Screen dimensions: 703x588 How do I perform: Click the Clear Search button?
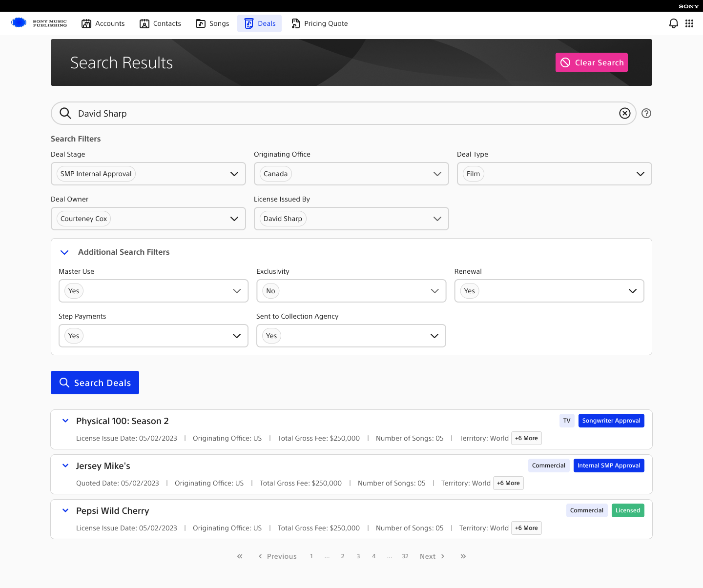[592, 62]
